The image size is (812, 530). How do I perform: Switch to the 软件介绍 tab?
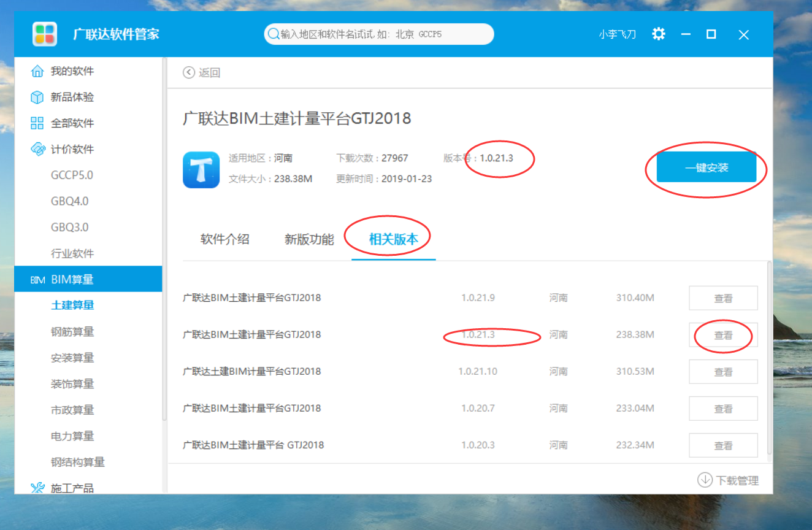click(225, 239)
